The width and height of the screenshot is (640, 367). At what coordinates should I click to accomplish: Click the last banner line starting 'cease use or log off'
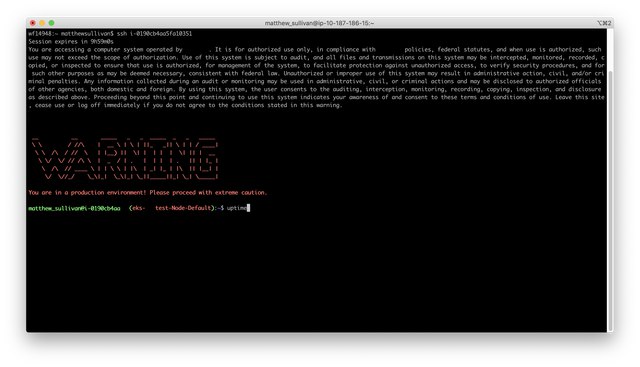(x=185, y=105)
